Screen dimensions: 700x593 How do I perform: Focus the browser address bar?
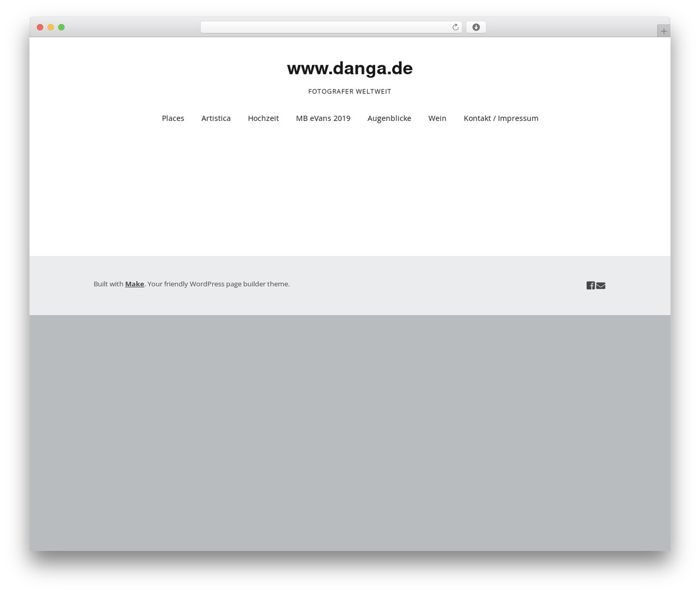coord(331,27)
